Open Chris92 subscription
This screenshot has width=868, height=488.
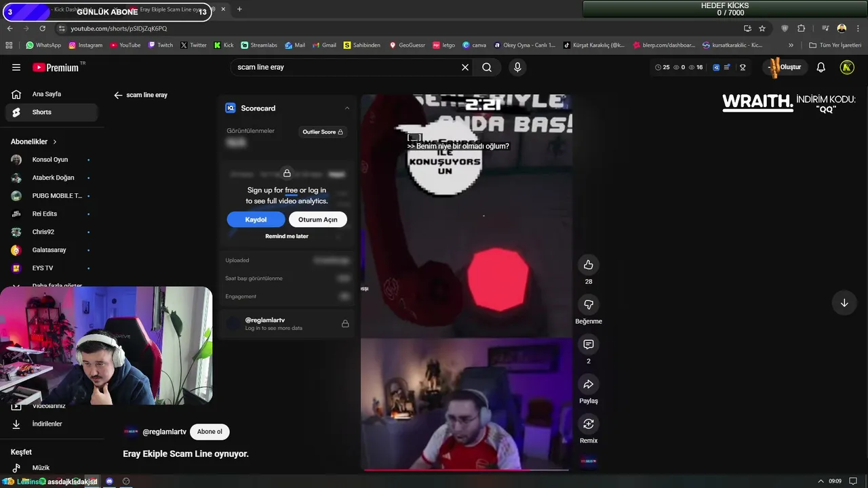[x=52, y=232]
